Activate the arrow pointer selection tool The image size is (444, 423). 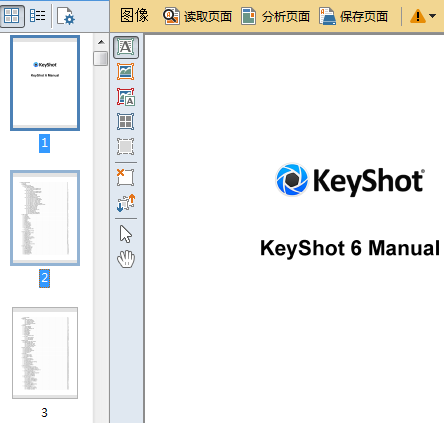click(126, 234)
